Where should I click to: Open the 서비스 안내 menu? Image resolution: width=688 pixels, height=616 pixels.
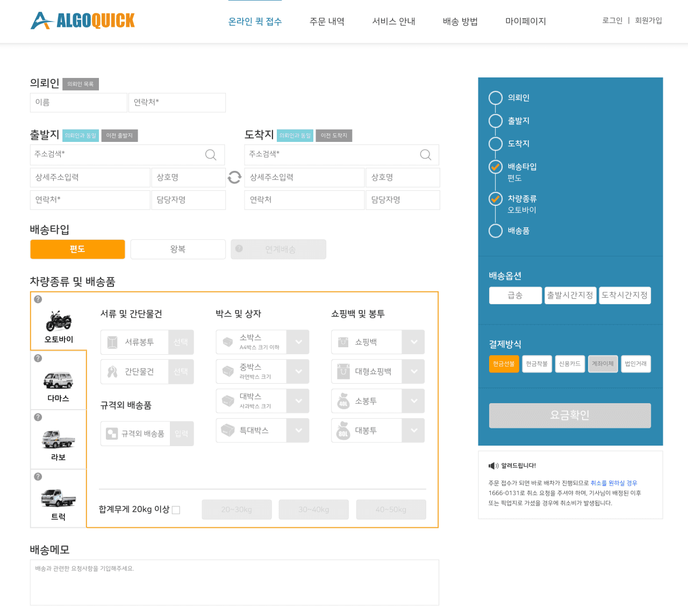[x=394, y=22]
